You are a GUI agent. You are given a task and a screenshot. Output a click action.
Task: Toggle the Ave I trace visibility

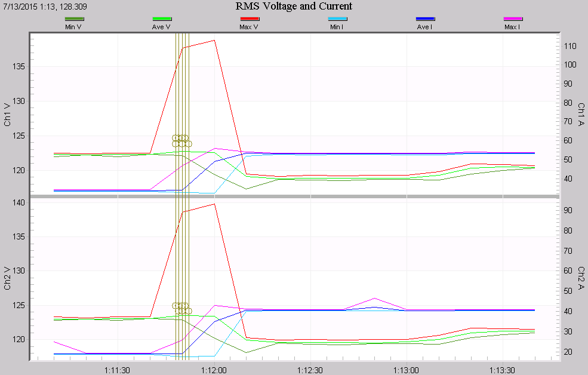click(424, 19)
